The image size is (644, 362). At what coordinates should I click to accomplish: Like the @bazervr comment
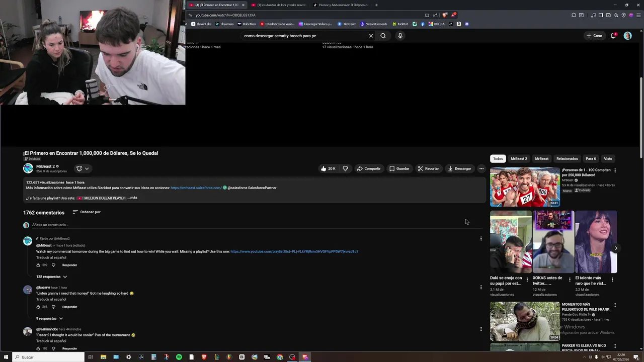coord(38,307)
